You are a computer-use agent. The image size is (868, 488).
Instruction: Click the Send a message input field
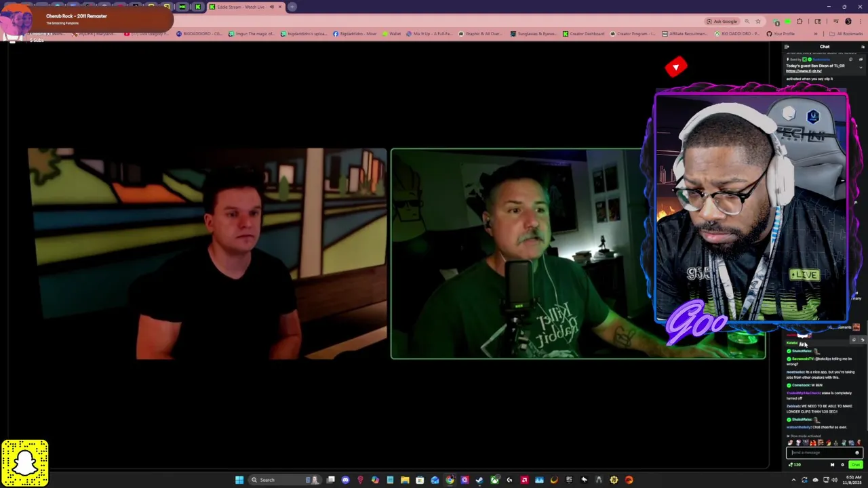pos(825,453)
